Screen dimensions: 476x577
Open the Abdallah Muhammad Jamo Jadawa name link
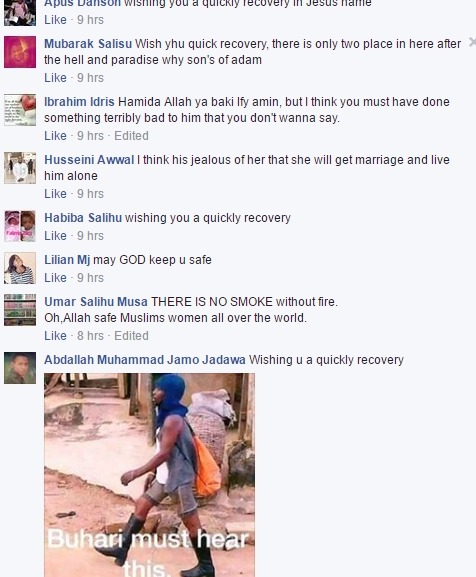145,360
